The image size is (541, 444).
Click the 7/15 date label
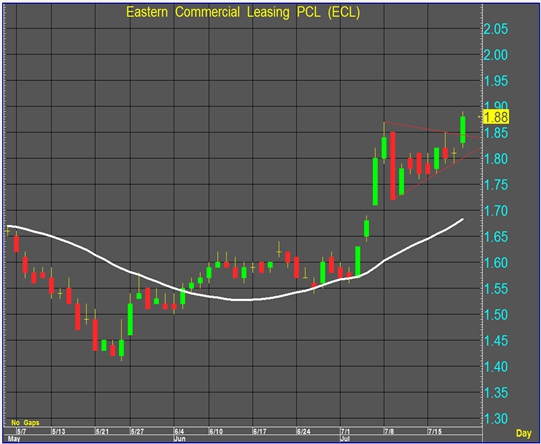[x=435, y=432]
